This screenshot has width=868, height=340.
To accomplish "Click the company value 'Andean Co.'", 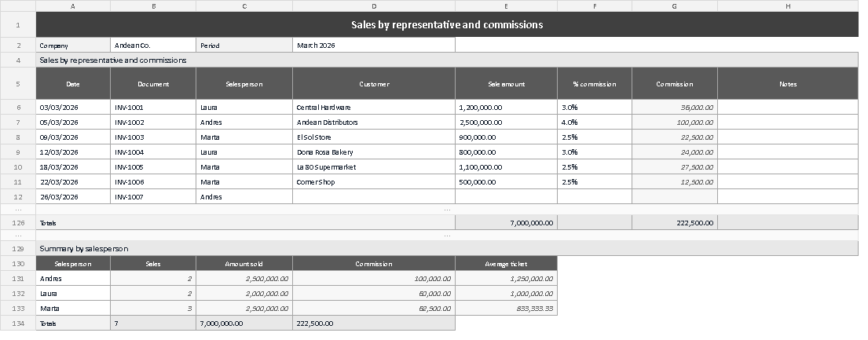I will 153,46.
